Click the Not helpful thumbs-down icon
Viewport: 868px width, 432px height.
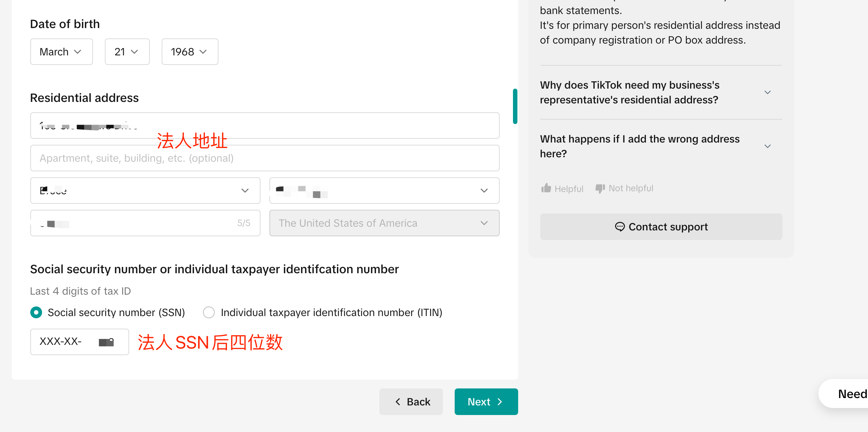coord(600,188)
